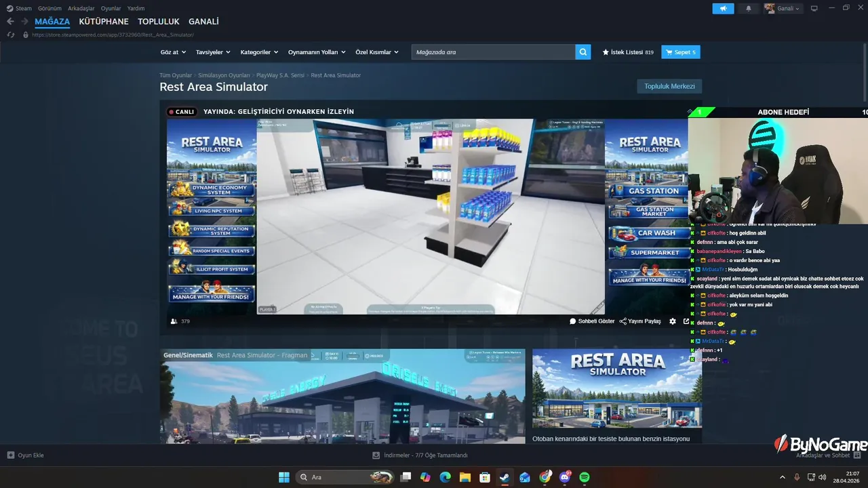
Task: Open the Oyunlar menu
Action: (x=111, y=9)
